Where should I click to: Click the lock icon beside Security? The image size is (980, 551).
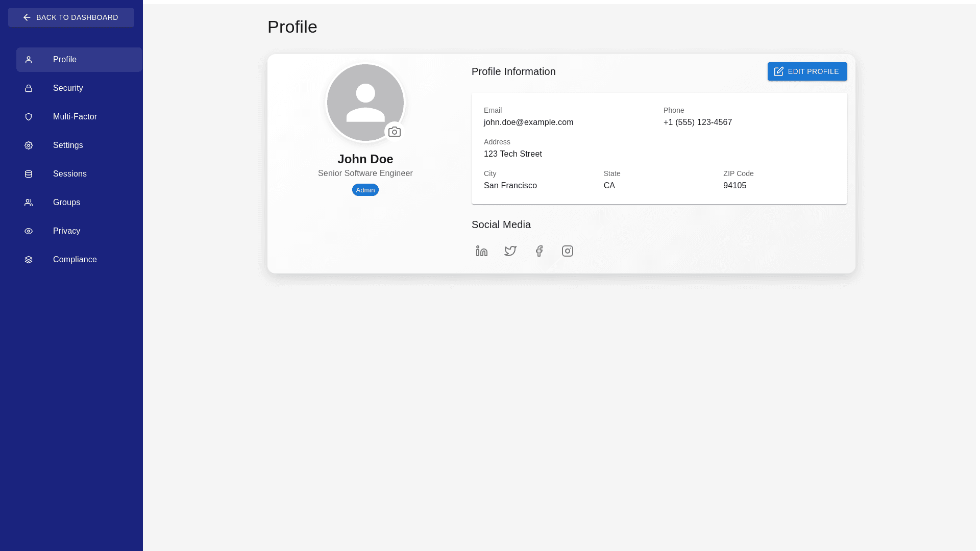(x=29, y=88)
